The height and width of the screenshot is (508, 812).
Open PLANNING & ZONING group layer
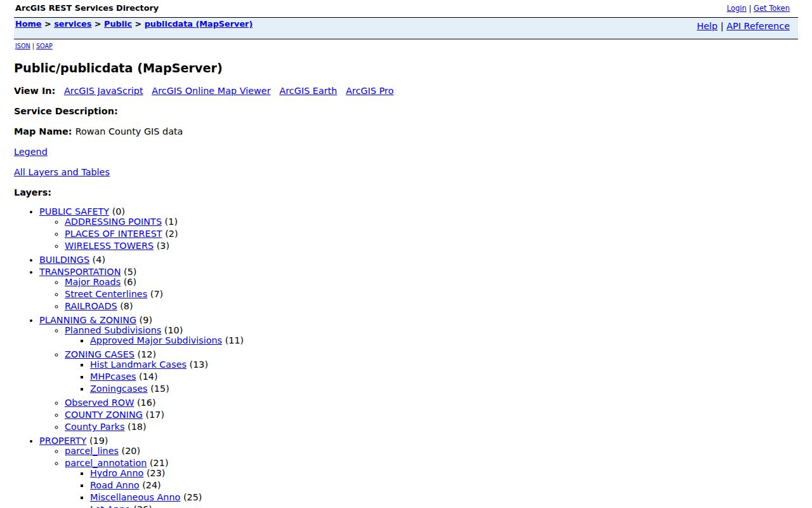click(88, 320)
